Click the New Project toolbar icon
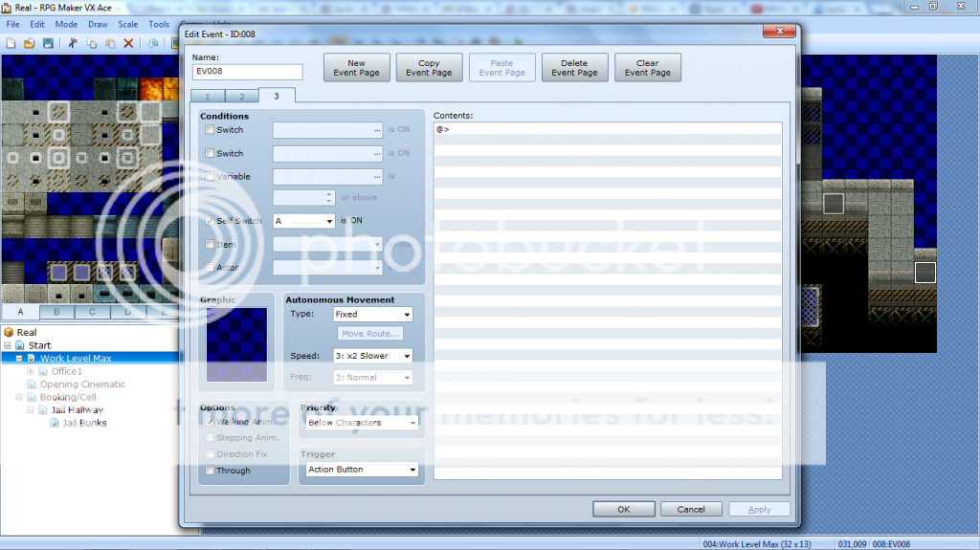This screenshot has height=550, width=980. [11, 43]
